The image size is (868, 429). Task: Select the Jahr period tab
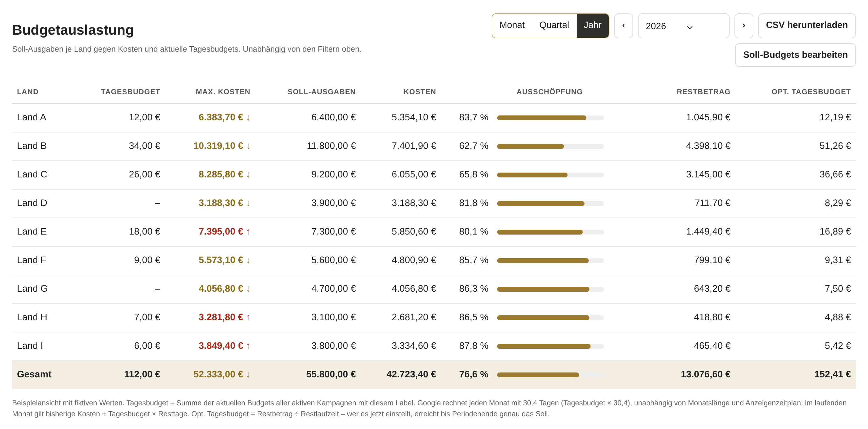[x=592, y=26]
